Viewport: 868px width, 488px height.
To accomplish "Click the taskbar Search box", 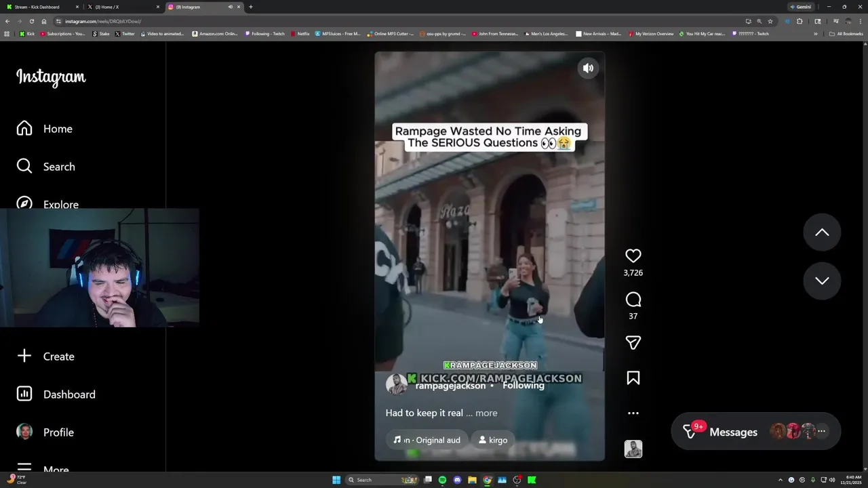I will pyautogui.click(x=383, y=480).
